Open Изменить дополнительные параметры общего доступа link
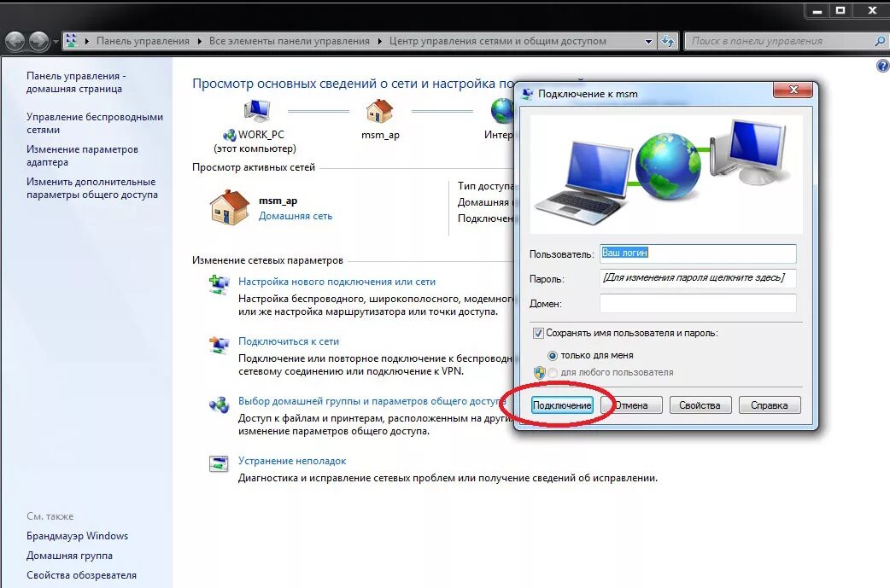Viewport: 890px width, 588px height. click(x=91, y=188)
